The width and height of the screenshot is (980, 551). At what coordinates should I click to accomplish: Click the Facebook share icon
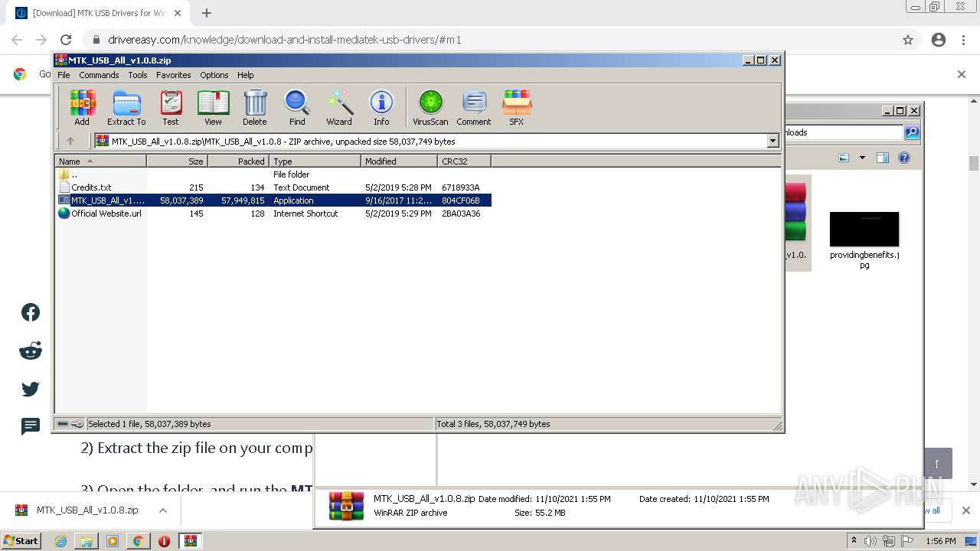coord(31,312)
